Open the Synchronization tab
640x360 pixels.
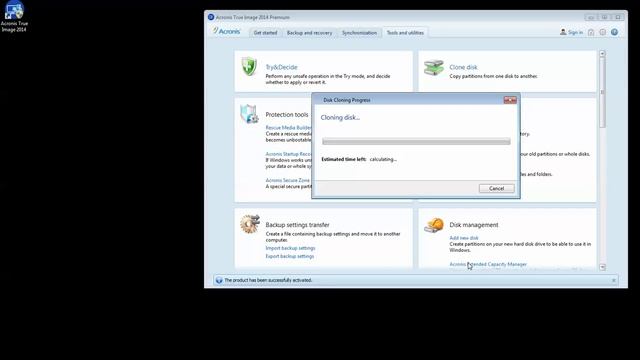click(359, 33)
